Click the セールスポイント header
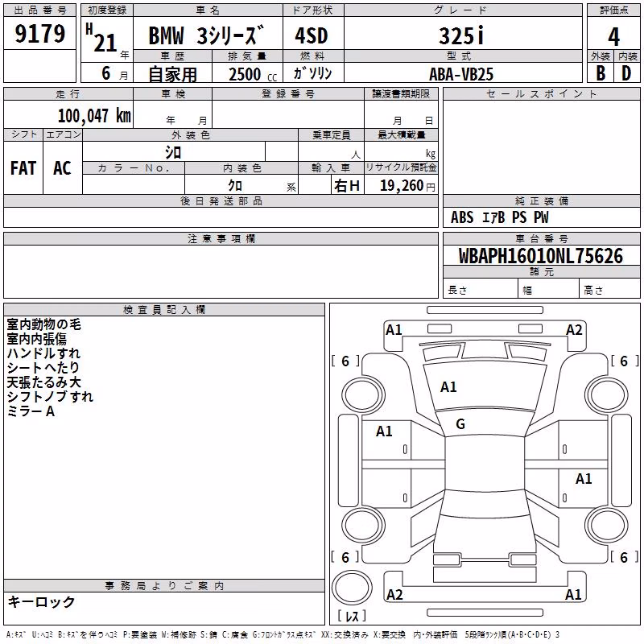The width and height of the screenshot is (644, 644). (541, 94)
